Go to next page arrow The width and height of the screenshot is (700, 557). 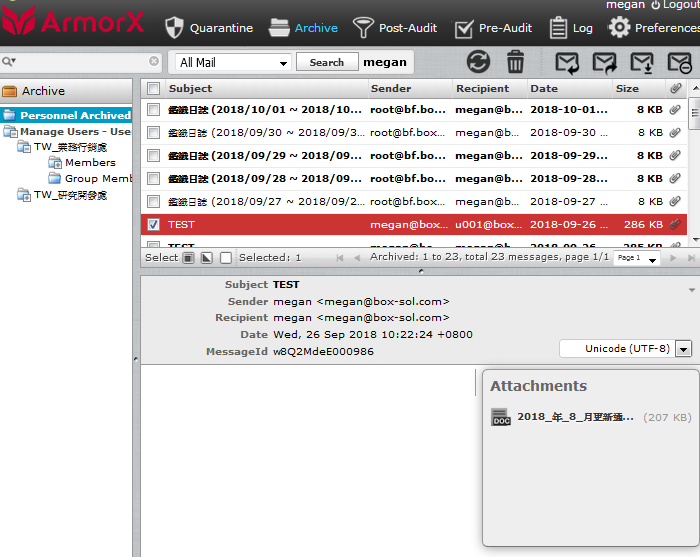(673, 258)
